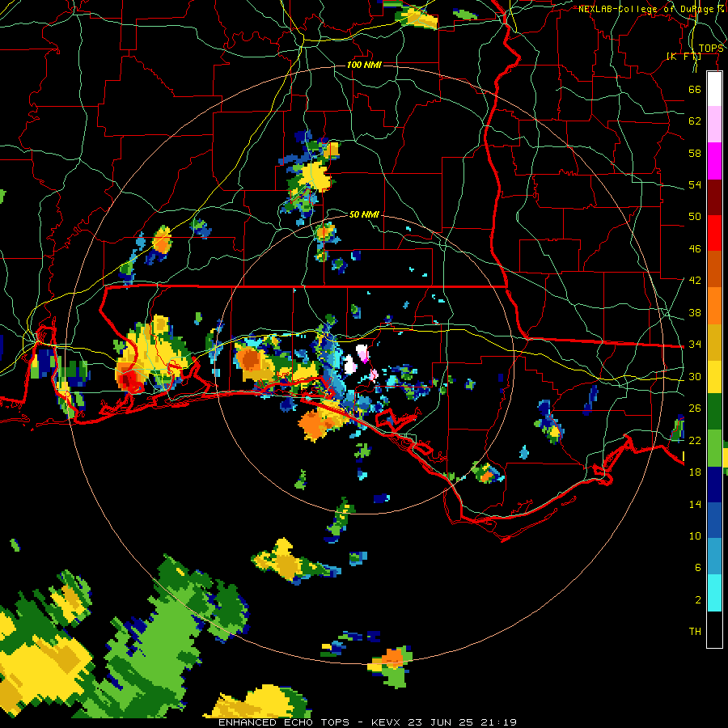Click the 100 NMI range ring label

364,65
